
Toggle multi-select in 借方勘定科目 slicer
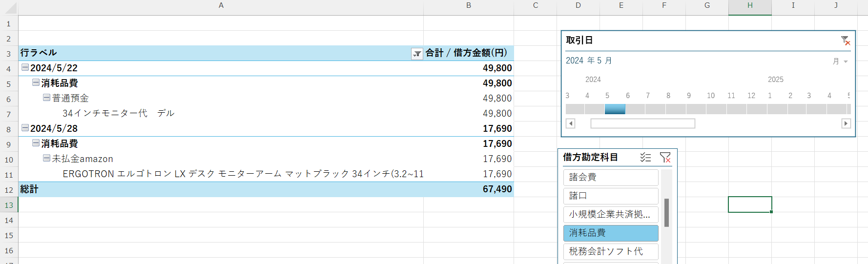pos(645,157)
